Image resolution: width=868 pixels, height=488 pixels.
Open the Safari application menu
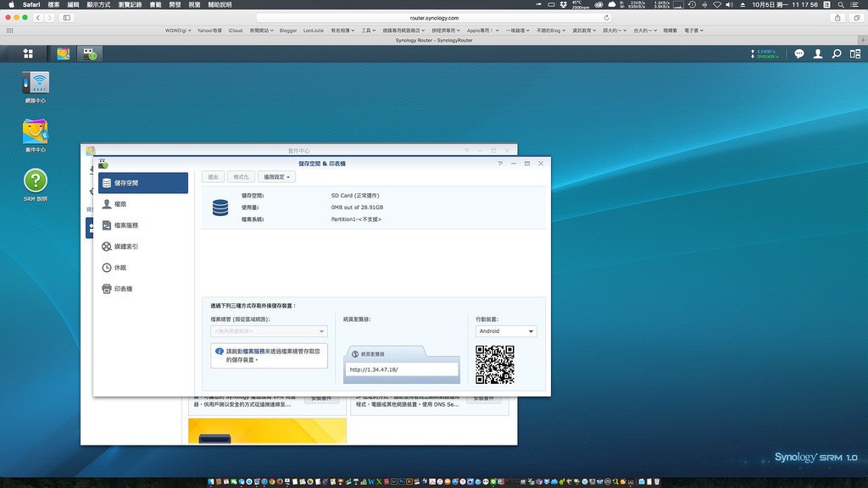[31, 4]
